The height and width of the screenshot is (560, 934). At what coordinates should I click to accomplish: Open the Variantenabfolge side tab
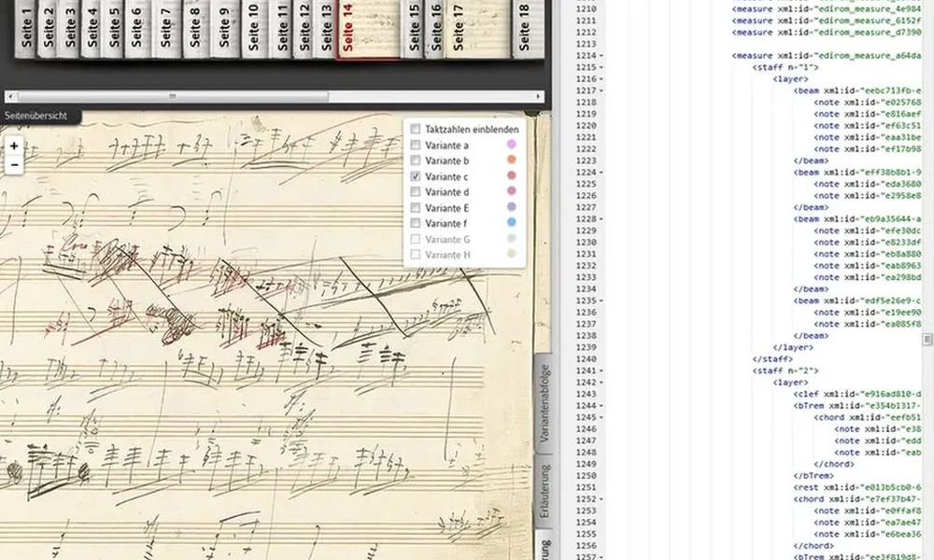tap(544, 403)
